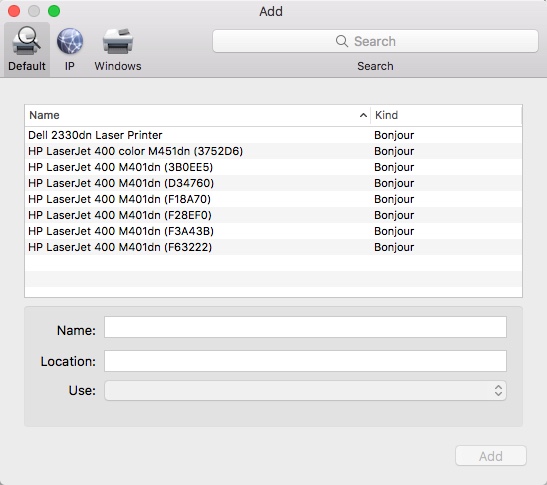Switch to the IP globe icon
Screen dimensions: 547x485
point(70,41)
